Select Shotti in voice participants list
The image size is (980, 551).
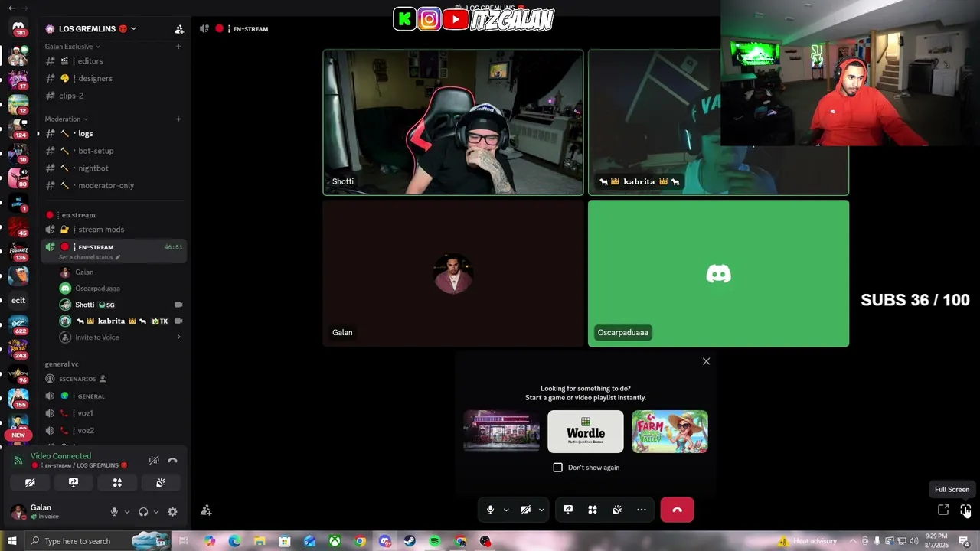[x=121, y=305]
